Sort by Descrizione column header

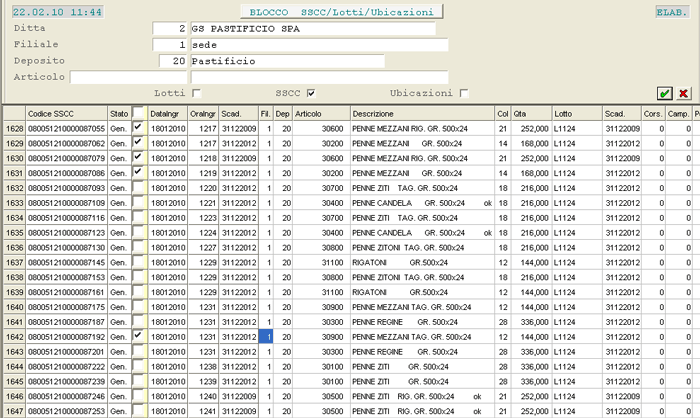click(x=422, y=114)
